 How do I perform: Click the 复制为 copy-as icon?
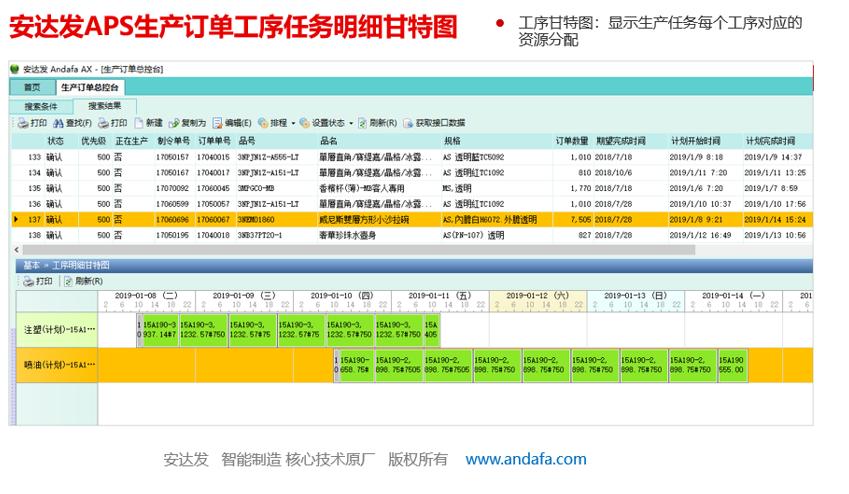click(x=174, y=124)
